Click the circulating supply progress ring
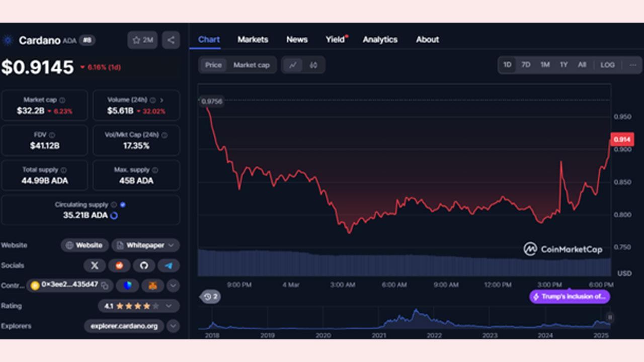644x362 pixels. (x=114, y=216)
